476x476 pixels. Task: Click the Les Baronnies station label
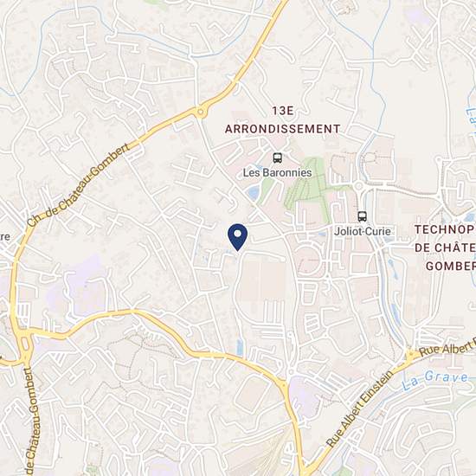tap(277, 173)
